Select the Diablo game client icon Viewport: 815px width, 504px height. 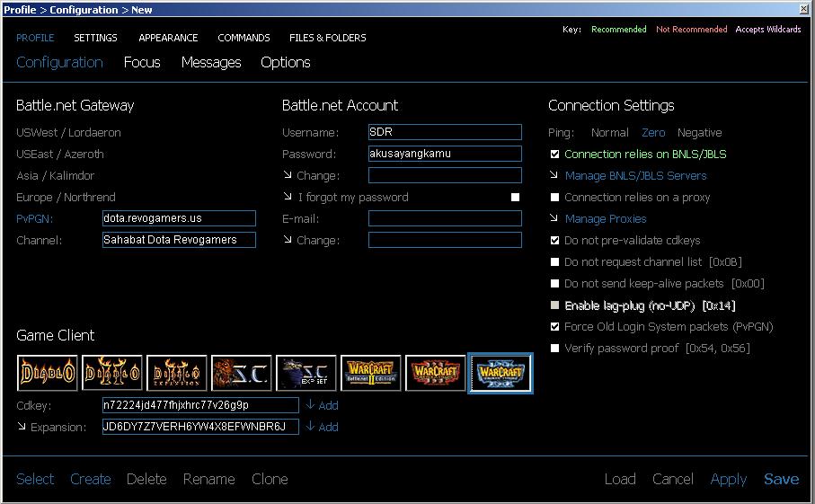click(48, 373)
